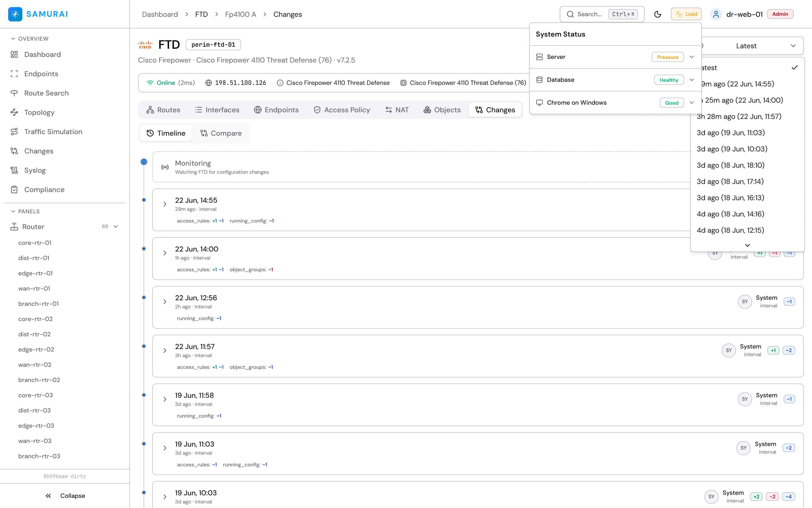Toggle dark mode with moon icon
This screenshot has height=508, width=812.
658,14
